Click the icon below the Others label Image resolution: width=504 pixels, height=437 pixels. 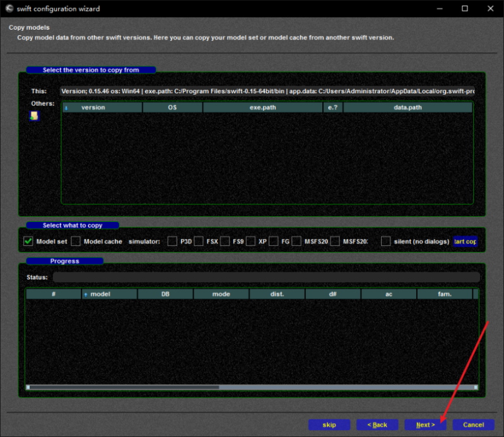pyautogui.click(x=34, y=115)
